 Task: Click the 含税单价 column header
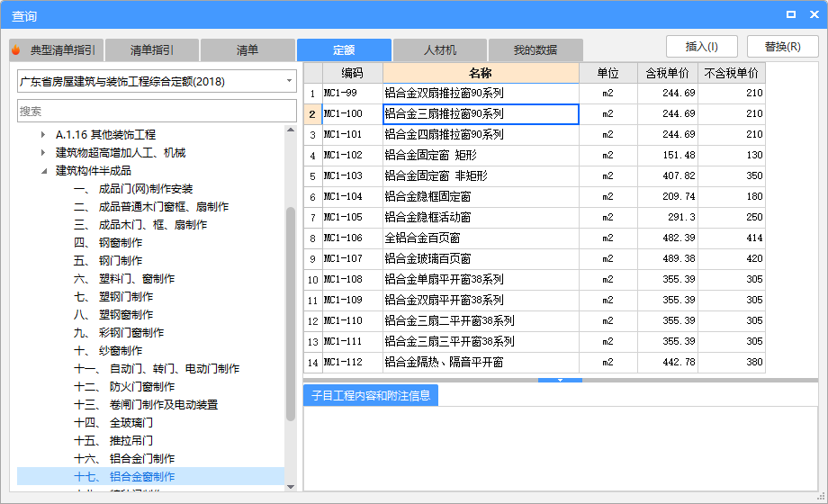(x=668, y=73)
